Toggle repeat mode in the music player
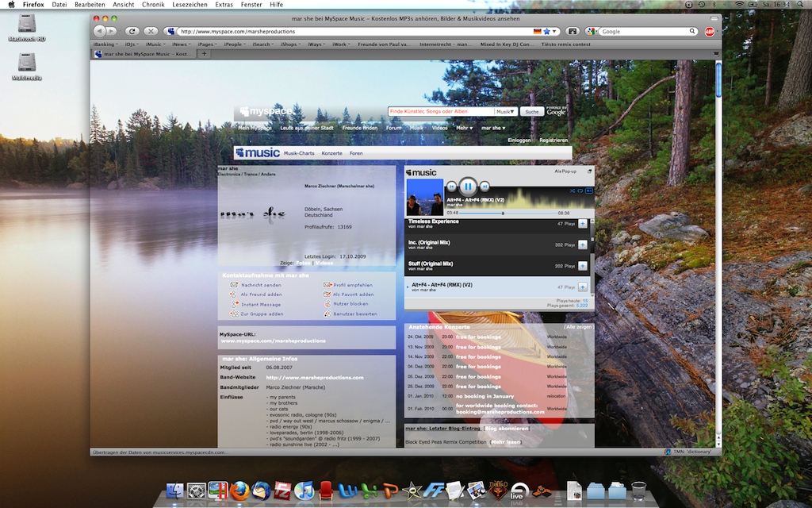The height and width of the screenshot is (508, 812). (x=580, y=191)
